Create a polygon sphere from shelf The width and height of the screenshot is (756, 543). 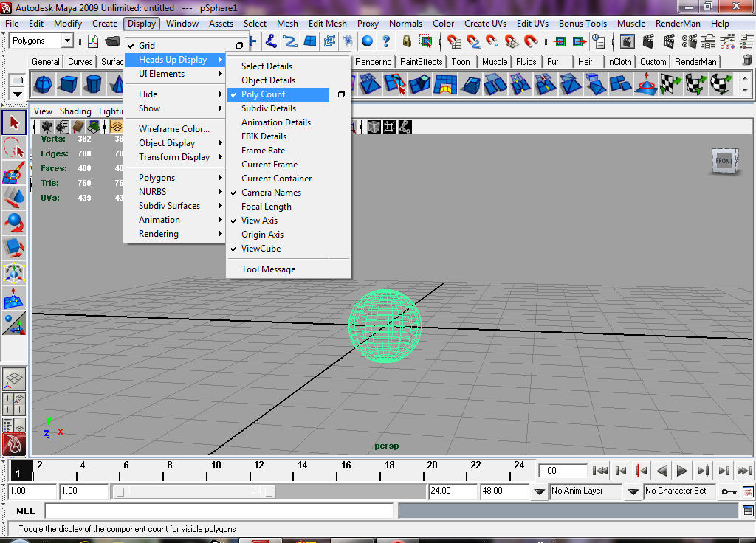click(x=43, y=84)
